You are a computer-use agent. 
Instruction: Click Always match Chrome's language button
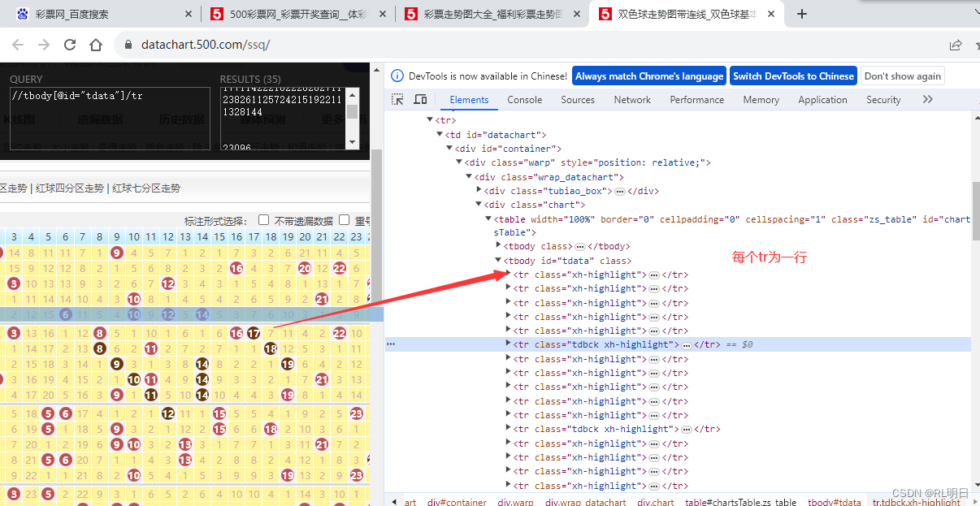649,76
